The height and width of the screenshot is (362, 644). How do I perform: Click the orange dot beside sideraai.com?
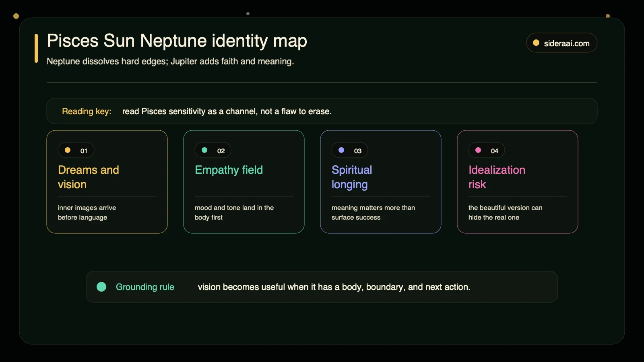tap(536, 43)
